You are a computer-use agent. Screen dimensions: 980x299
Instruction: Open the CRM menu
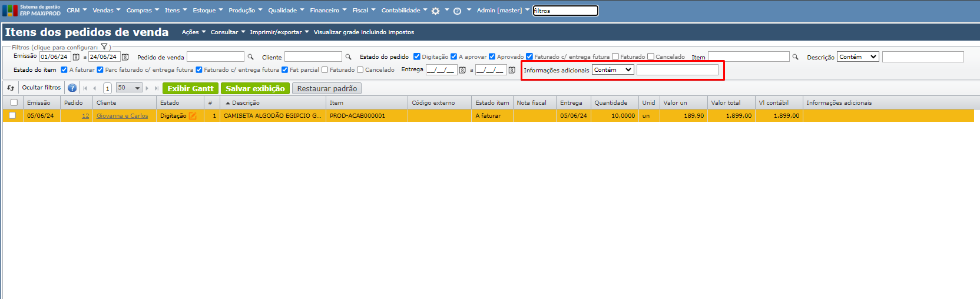(x=77, y=11)
